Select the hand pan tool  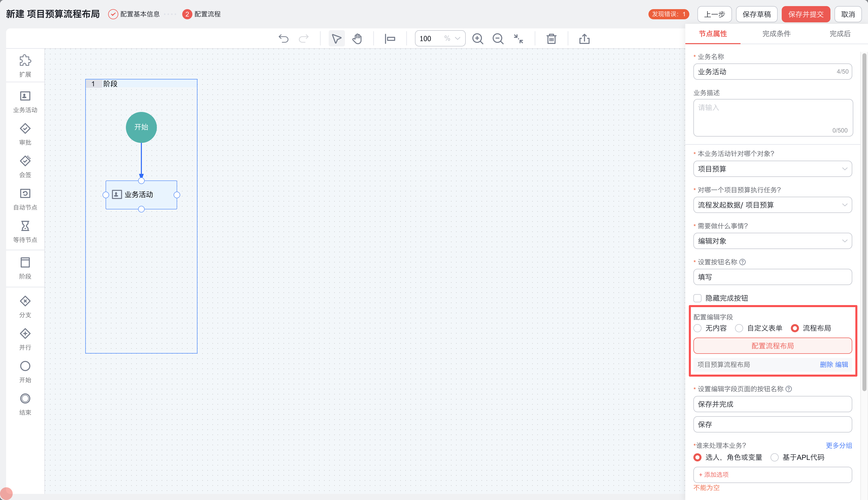pos(357,39)
